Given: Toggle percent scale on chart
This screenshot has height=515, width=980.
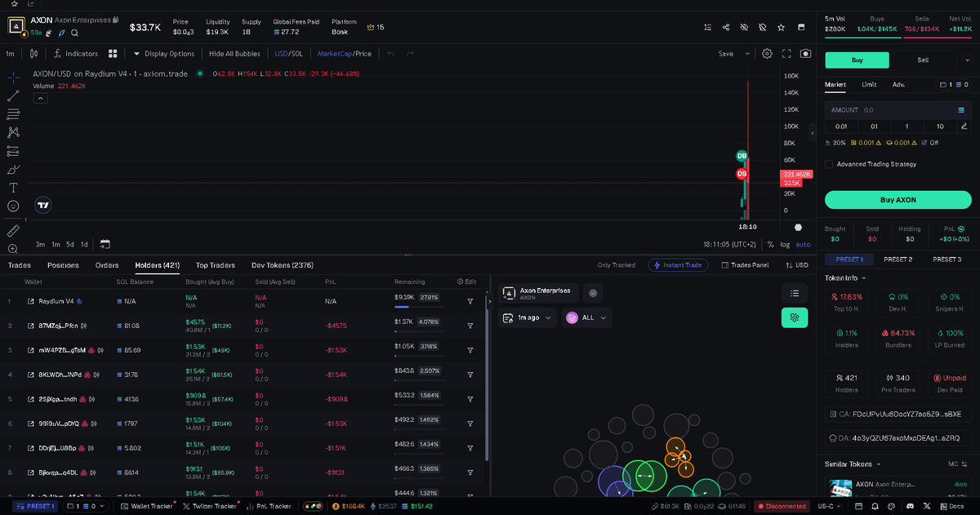Looking at the screenshot, I should pos(770,244).
